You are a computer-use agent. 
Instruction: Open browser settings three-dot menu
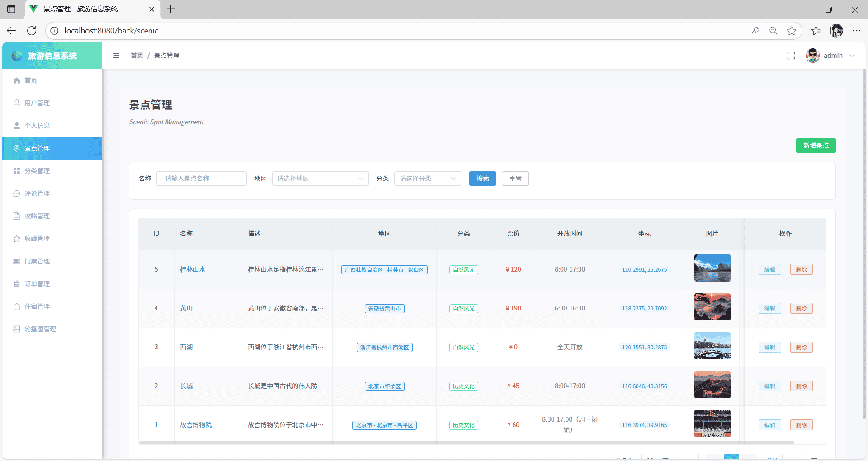pyautogui.click(x=856, y=31)
